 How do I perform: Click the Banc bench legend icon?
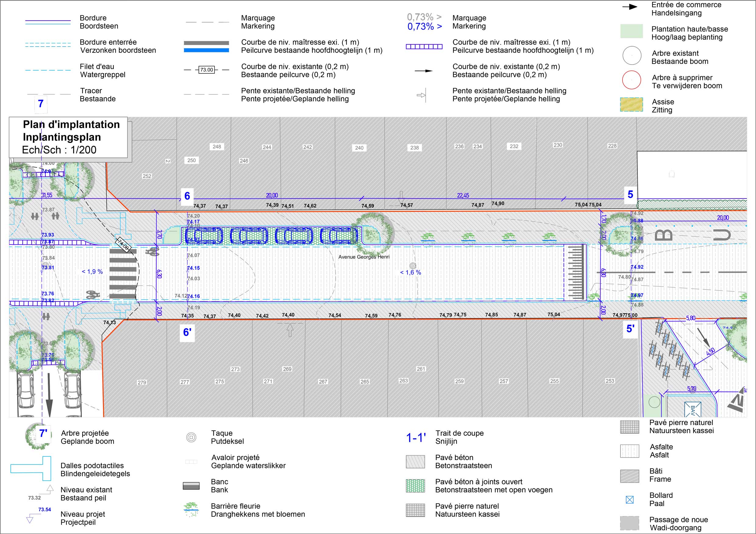tap(191, 486)
